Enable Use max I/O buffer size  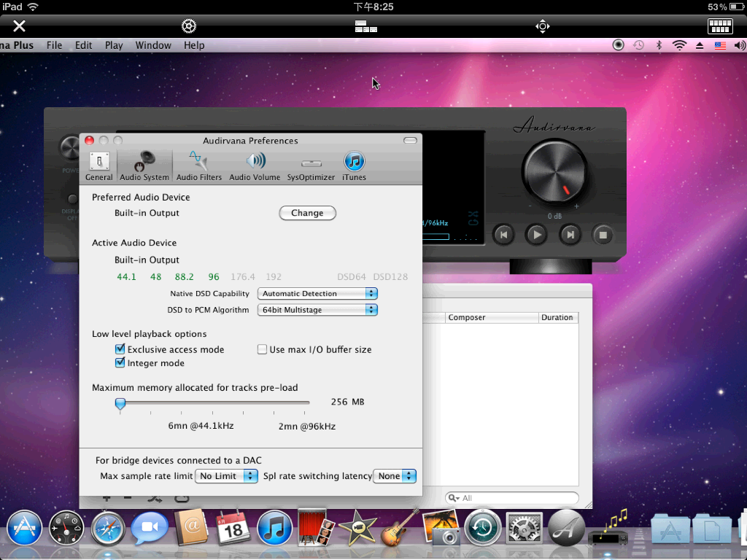point(262,349)
